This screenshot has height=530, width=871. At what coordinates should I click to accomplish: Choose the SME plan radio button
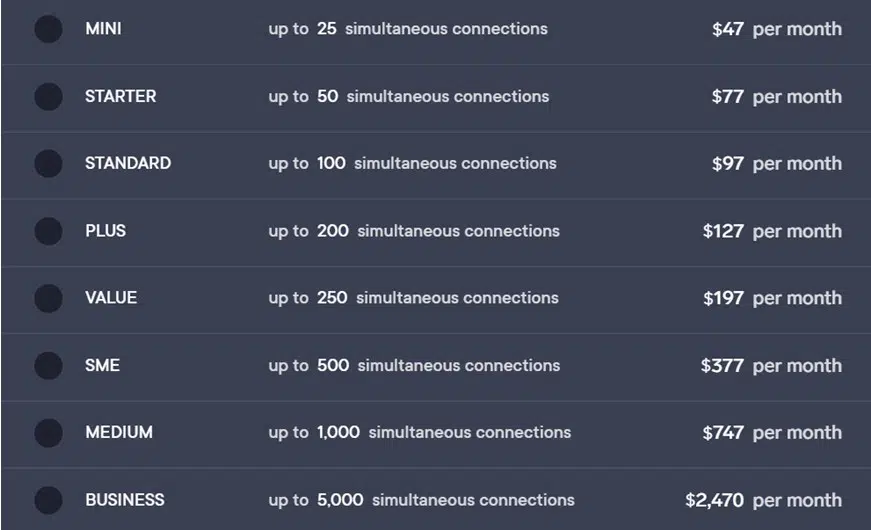tap(48, 366)
